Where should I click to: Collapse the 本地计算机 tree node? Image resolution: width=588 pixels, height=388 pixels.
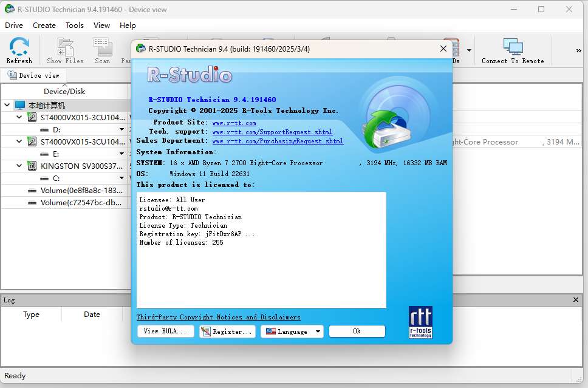7,105
